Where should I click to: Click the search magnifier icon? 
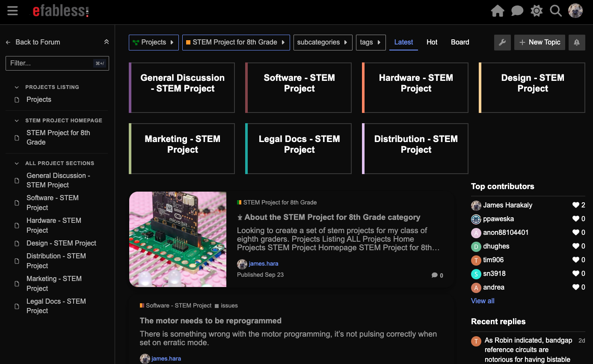click(x=556, y=11)
